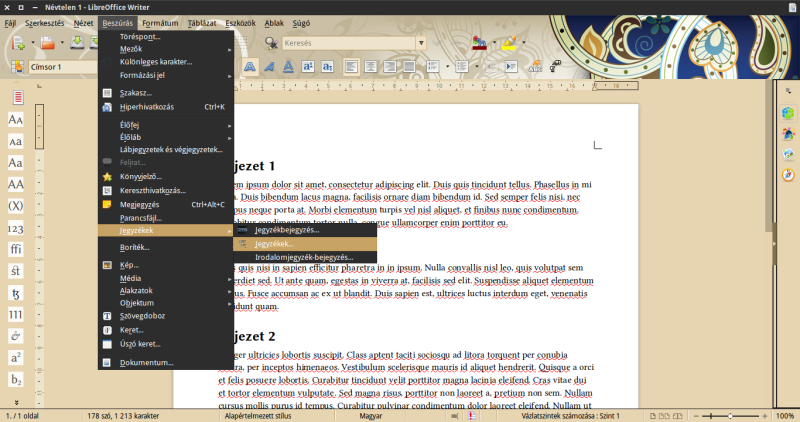Click the Magyar language status bar field
The image size is (800, 422).
(x=371, y=416)
